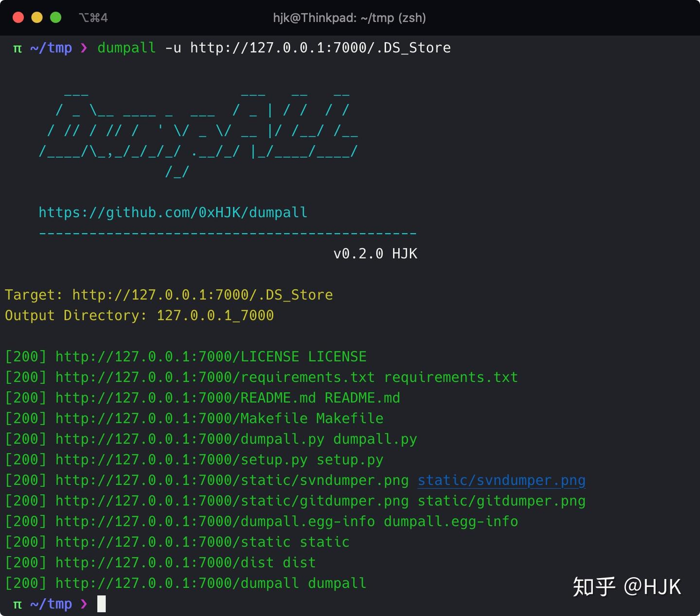Click the π symbol in the top shell prompt
Viewport: 700px width, 616px height.
coord(17,48)
